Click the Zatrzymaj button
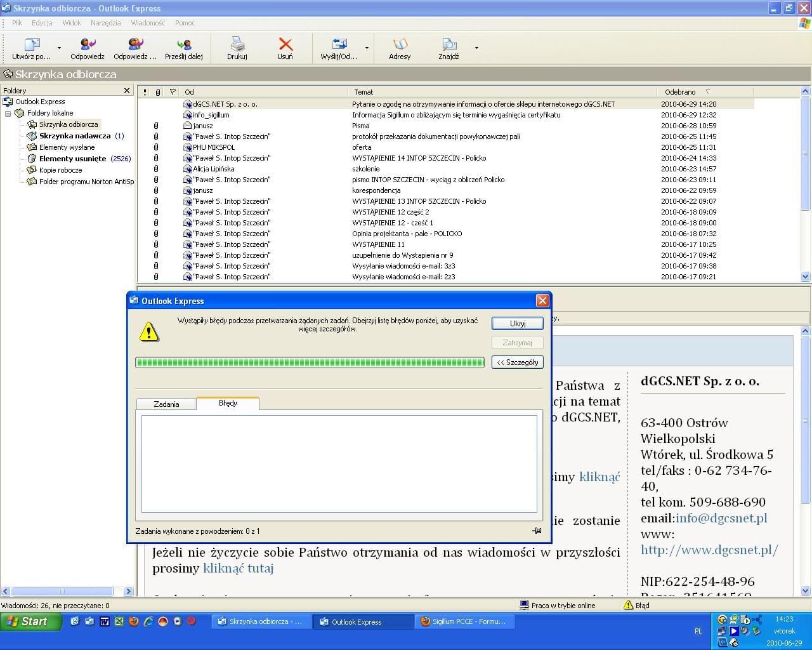812x650 pixels. (x=518, y=343)
